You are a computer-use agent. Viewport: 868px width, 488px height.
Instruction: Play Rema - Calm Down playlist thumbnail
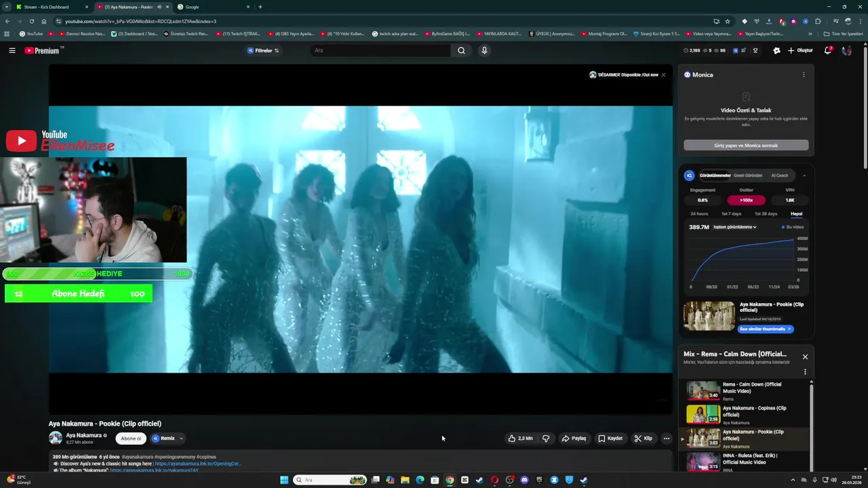(703, 390)
